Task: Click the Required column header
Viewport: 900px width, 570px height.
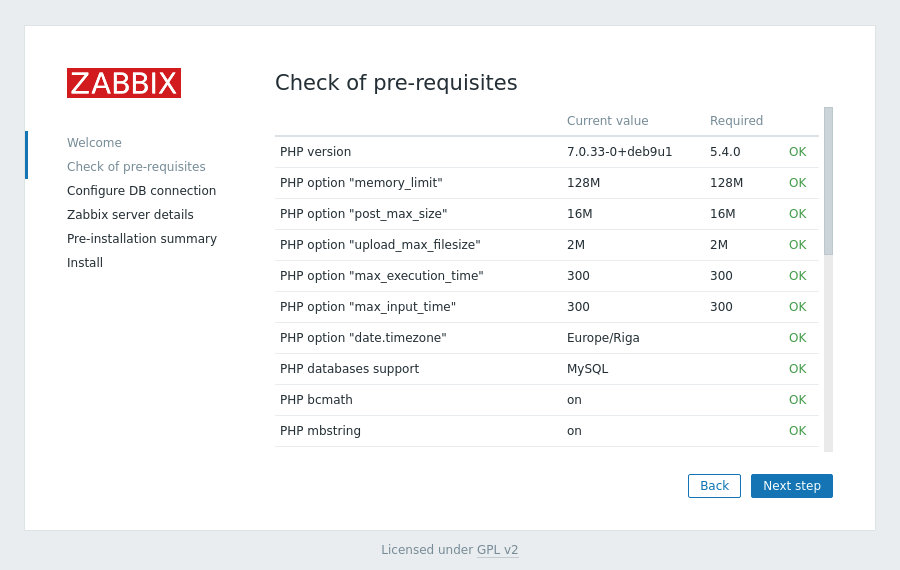Action: (736, 121)
